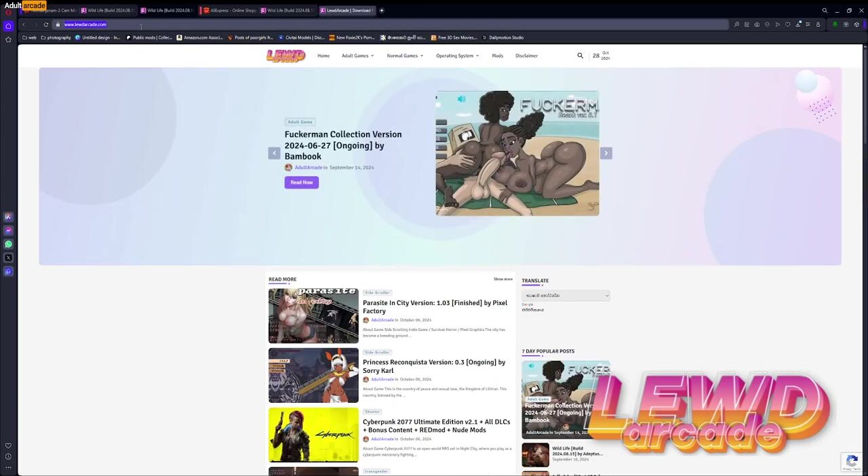Go to previous carousel slide
The image size is (868, 476).
[x=274, y=153]
